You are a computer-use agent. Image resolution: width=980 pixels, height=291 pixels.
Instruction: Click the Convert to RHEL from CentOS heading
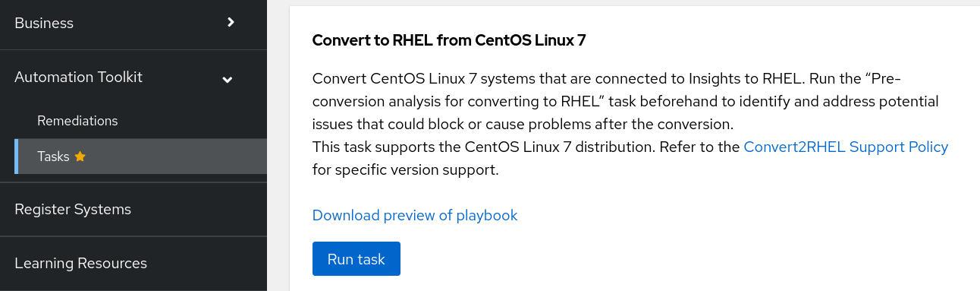pyautogui.click(x=449, y=40)
